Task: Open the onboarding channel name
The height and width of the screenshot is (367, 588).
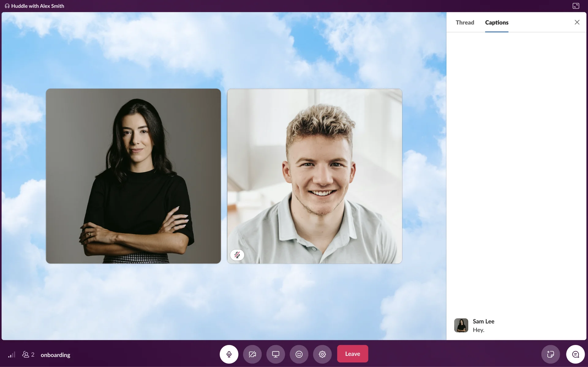Action: [x=55, y=355]
